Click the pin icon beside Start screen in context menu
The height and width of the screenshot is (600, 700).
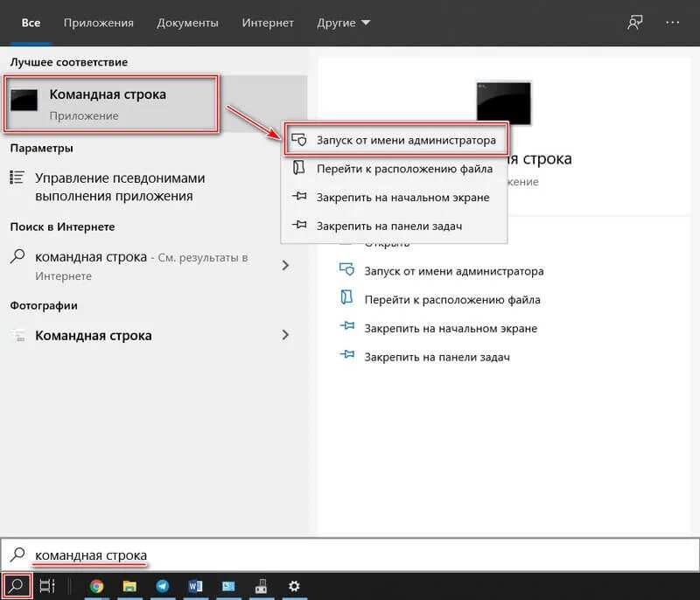[299, 196]
